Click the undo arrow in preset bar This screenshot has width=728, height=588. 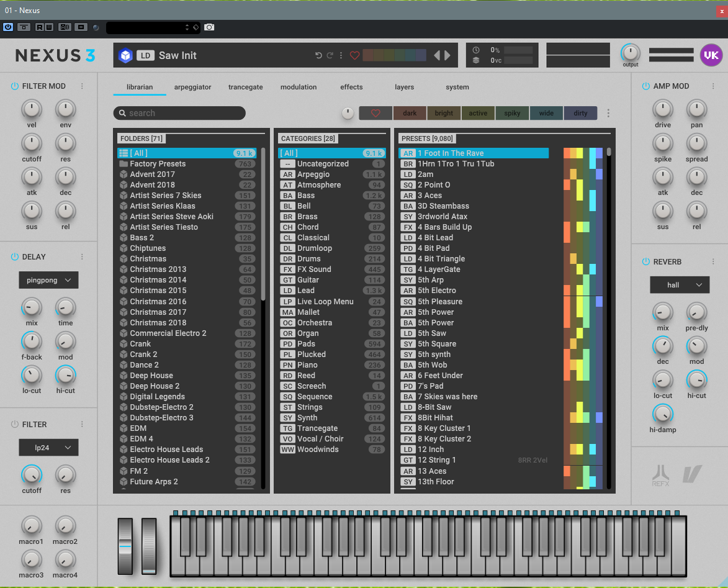pyautogui.click(x=318, y=55)
